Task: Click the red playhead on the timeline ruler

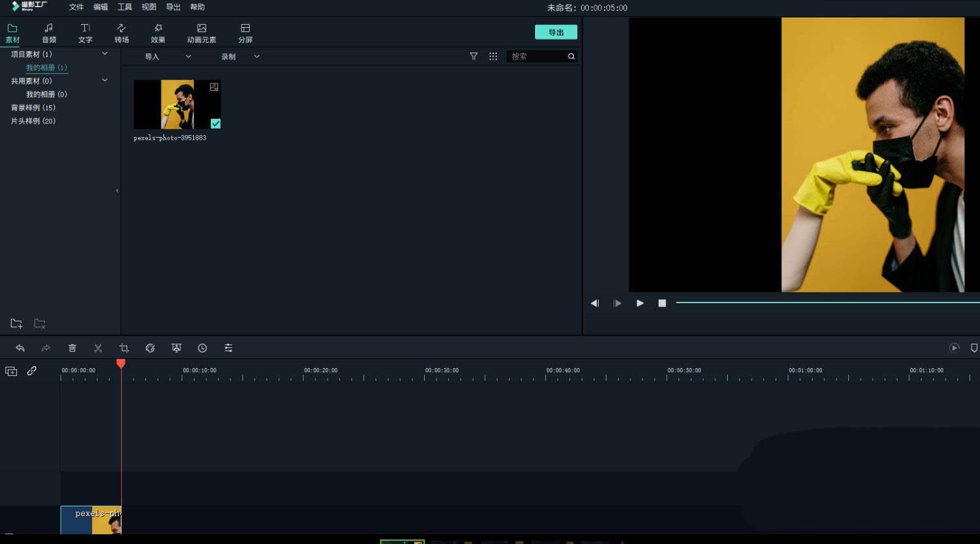Action: pos(121,364)
